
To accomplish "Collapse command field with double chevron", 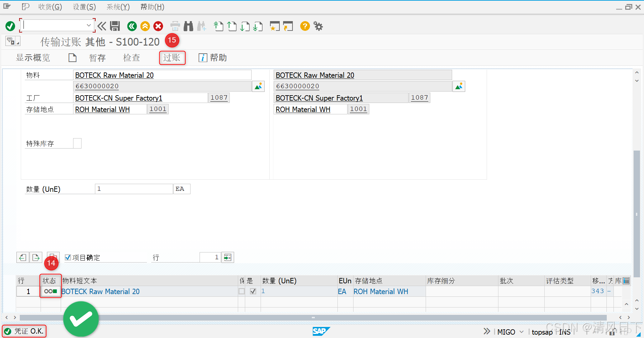I will click(102, 26).
